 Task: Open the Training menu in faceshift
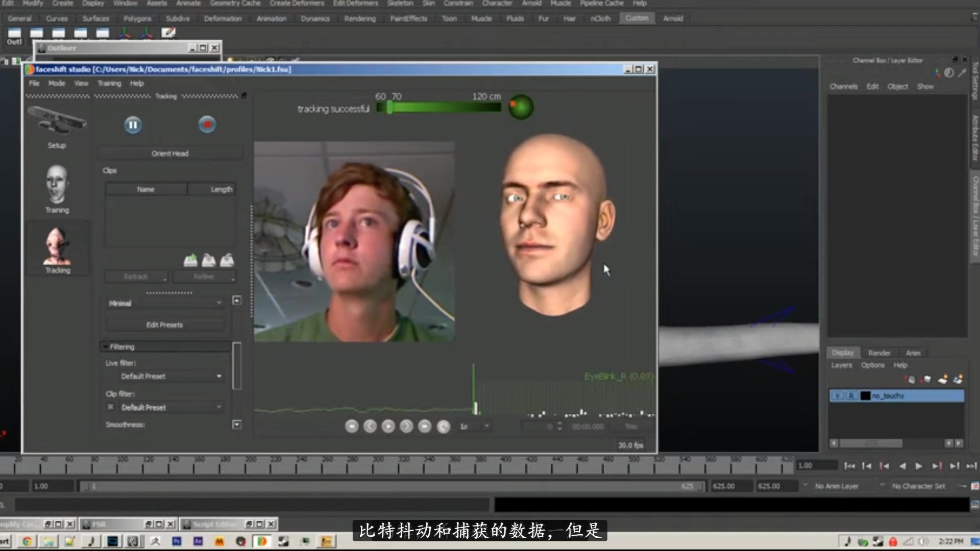109,83
